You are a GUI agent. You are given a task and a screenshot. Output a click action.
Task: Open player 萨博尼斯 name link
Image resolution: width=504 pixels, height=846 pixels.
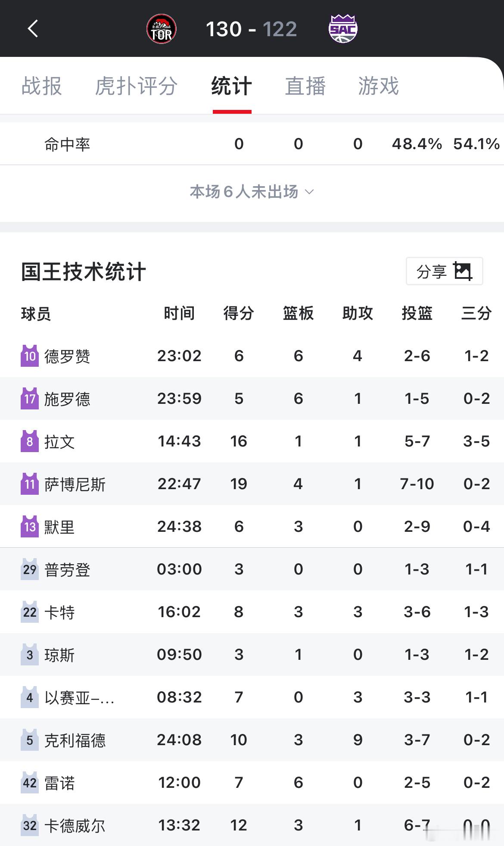(75, 484)
